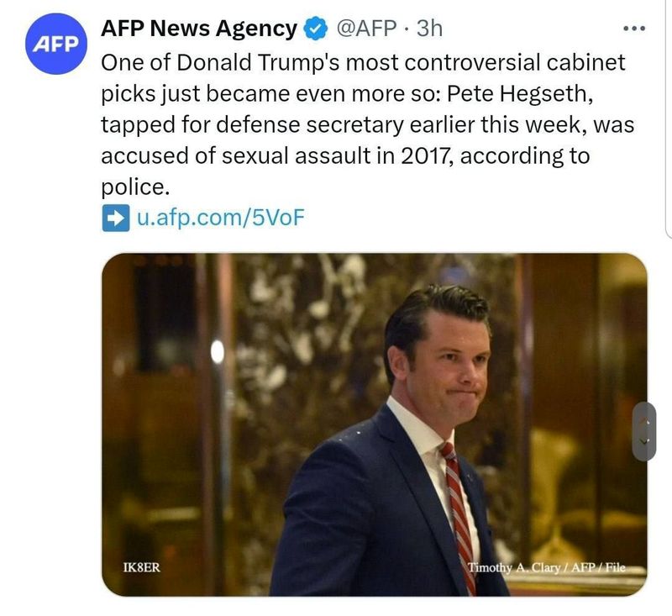Click the AFP News Agency display name
This screenshot has width=672, height=616.
[199, 29]
